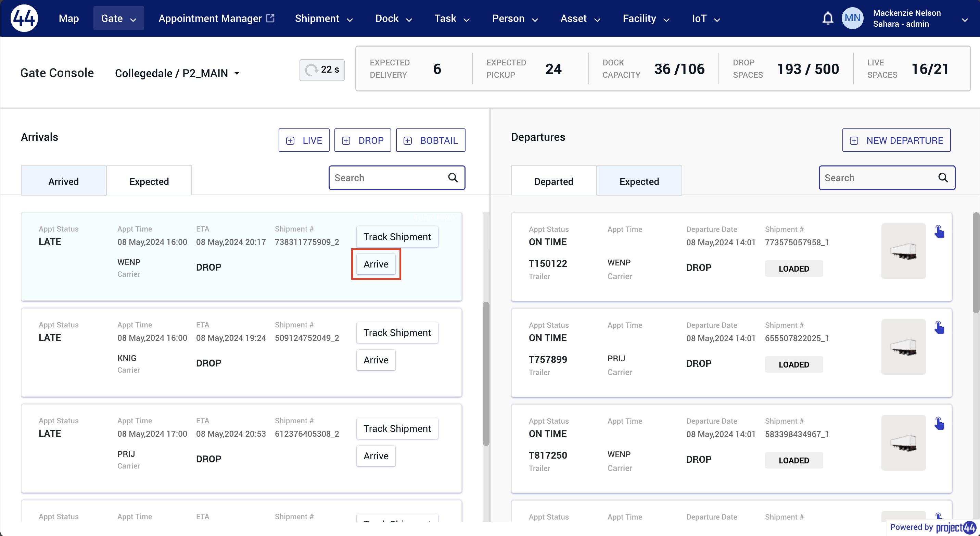980x536 pixels.
Task: Expand the Facility menu
Action: point(646,18)
